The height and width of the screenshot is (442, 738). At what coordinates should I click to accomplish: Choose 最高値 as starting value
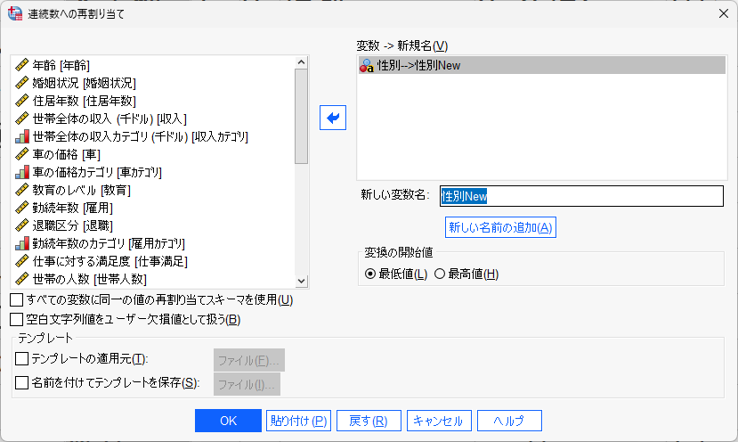tap(440, 274)
